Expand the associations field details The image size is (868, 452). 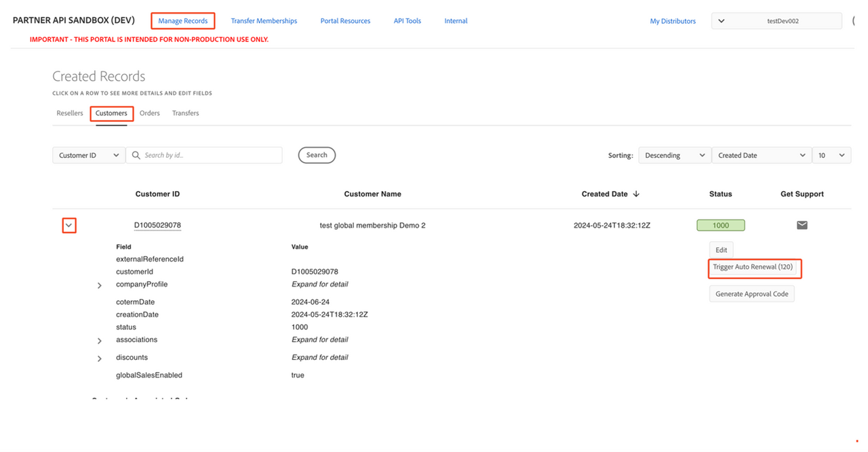point(100,340)
